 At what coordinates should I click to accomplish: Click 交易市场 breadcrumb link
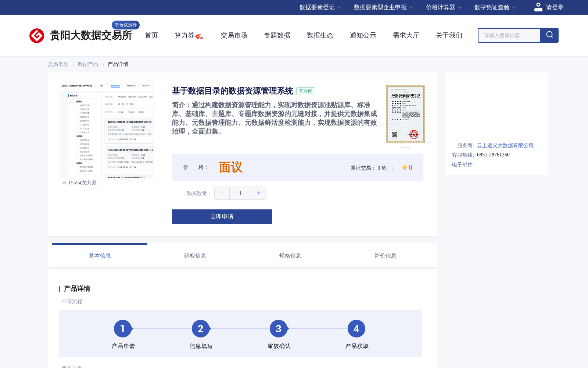[x=58, y=64]
